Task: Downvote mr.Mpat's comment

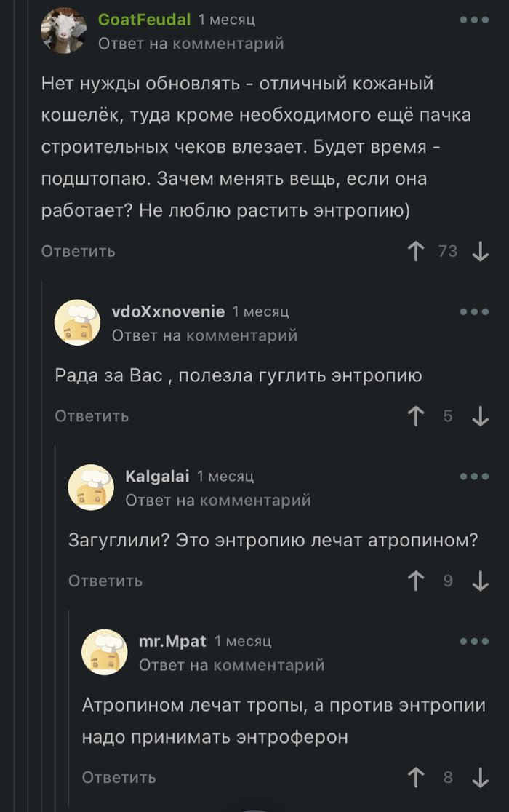Action: tap(480, 777)
